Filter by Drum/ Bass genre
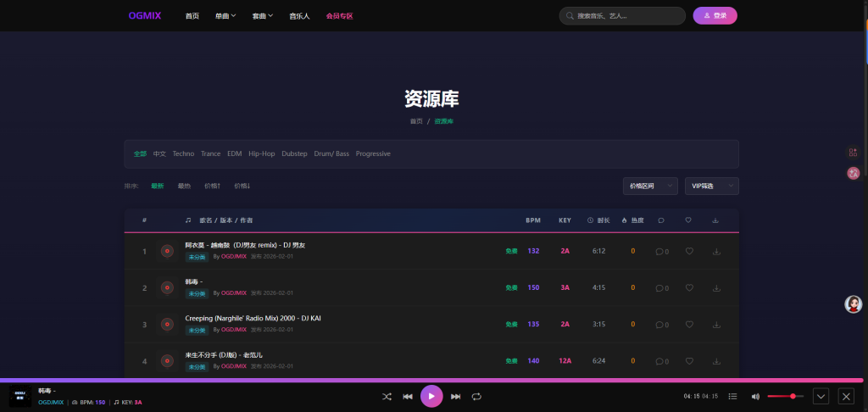The width and height of the screenshot is (868, 412). tap(331, 154)
